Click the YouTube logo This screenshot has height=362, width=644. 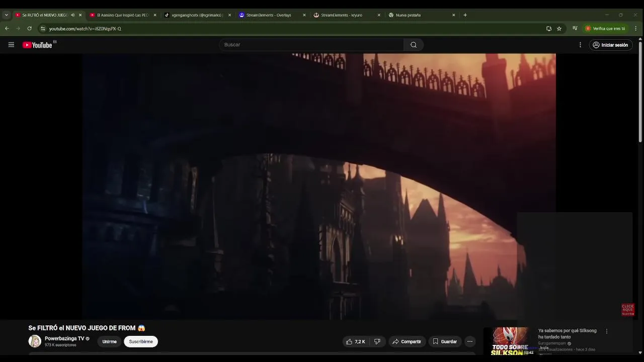click(37, 45)
